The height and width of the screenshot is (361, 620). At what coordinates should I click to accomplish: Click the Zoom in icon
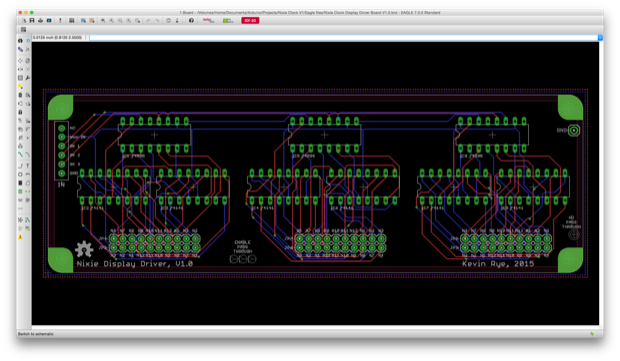point(112,21)
